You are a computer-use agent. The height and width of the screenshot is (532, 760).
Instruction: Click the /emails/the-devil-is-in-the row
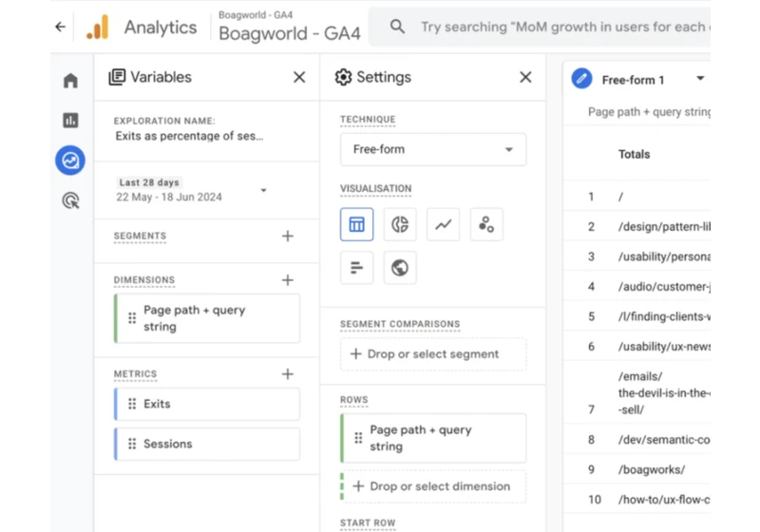(636, 392)
